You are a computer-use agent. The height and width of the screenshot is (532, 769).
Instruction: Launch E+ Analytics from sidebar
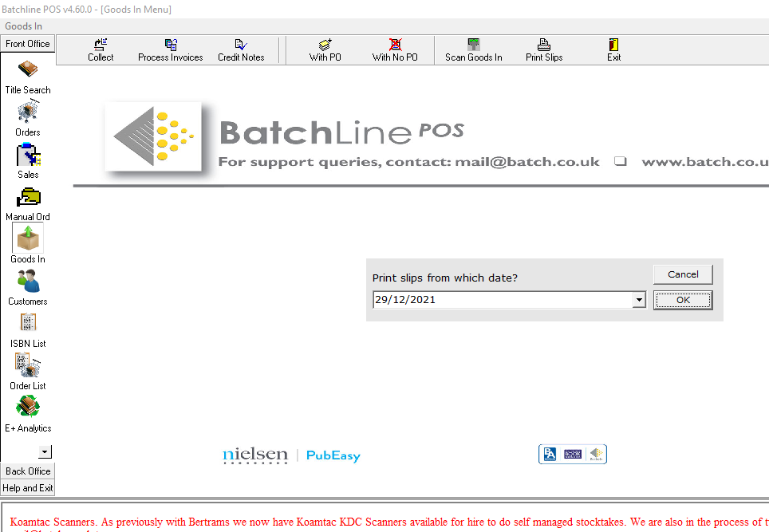pyautogui.click(x=28, y=414)
